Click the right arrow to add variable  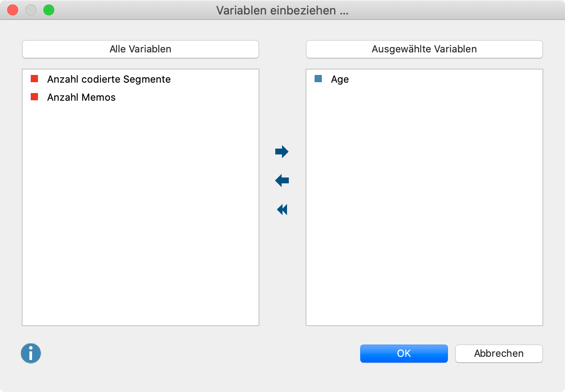282,152
